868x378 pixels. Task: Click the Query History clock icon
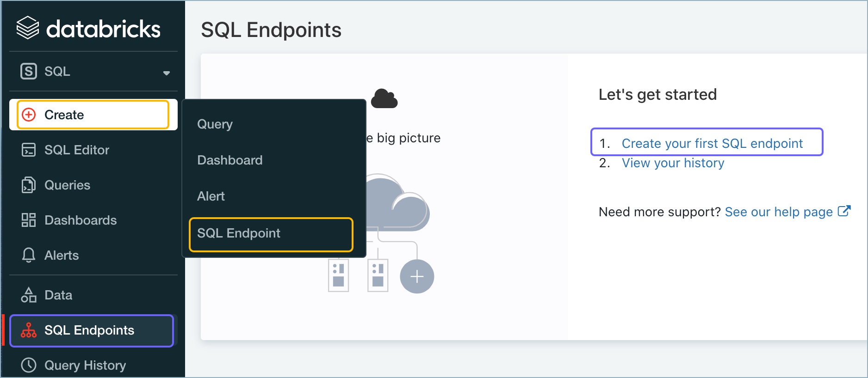pos(29,365)
